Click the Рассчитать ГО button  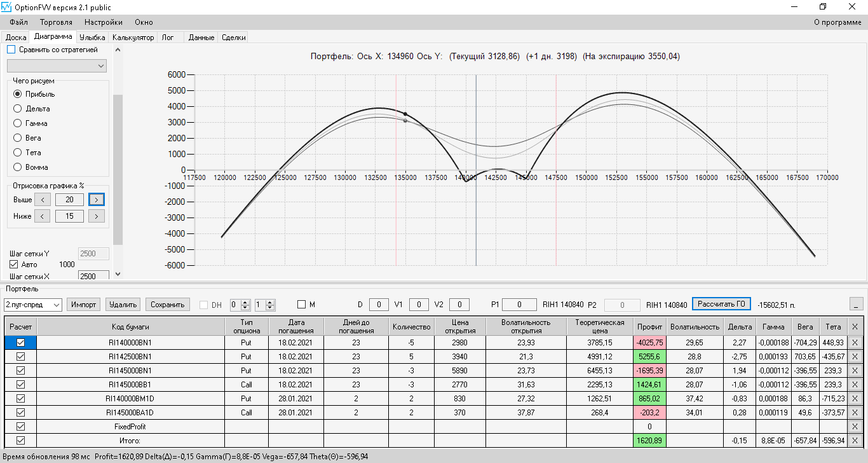pos(721,304)
